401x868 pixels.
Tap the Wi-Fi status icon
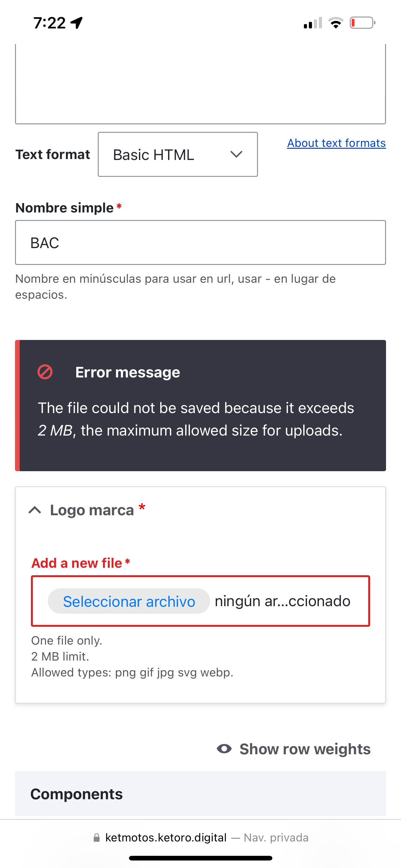pyautogui.click(x=336, y=22)
